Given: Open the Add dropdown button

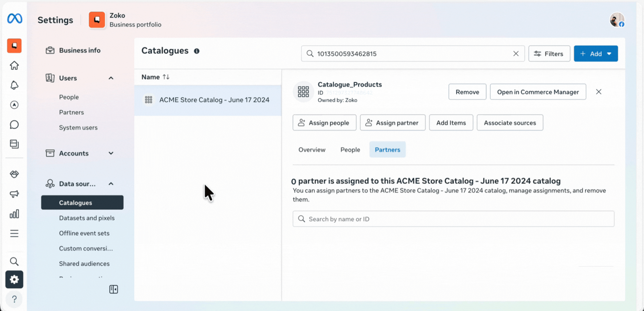Looking at the screenshot, I should pyautogui.click(x=596, y=54).
